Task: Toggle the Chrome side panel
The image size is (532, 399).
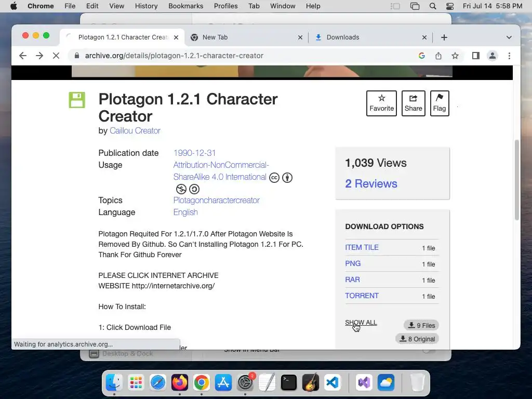Action: pos(476,56)
